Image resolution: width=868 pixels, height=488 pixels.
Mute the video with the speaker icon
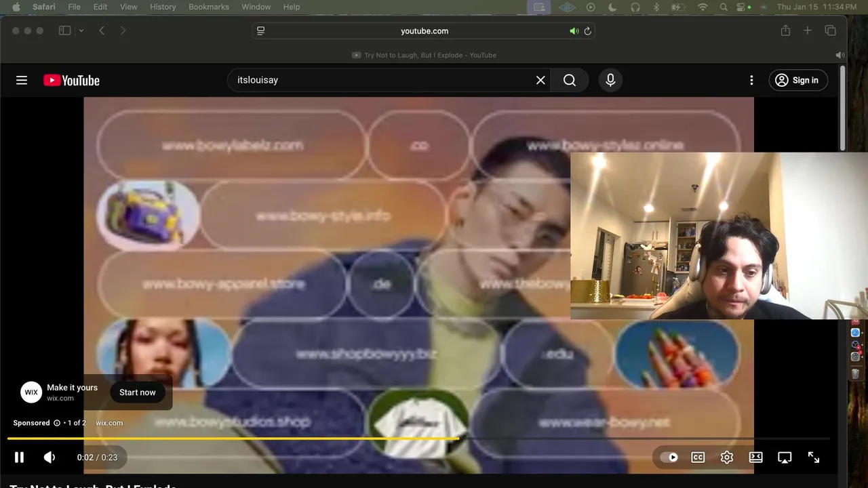[x=50, y=457]
